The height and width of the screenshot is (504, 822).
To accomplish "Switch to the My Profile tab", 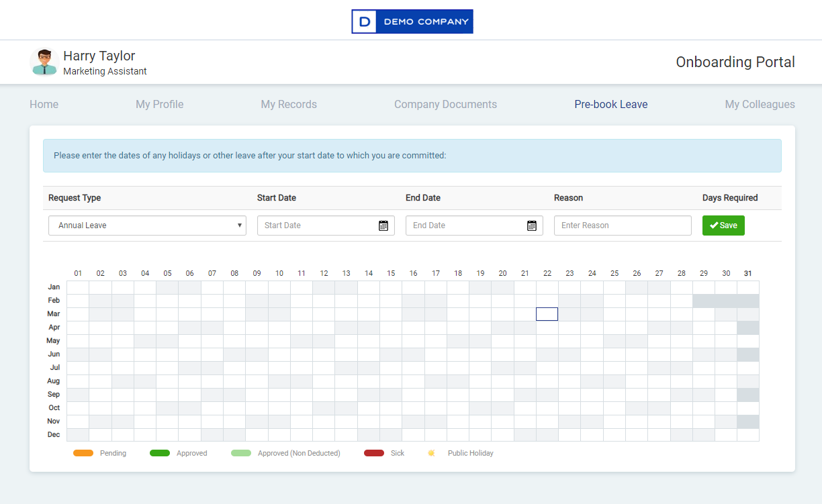I will coord(159,104).
